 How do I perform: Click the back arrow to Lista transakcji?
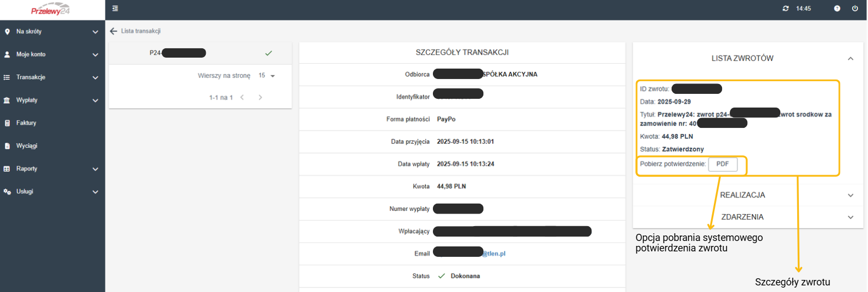(114, 31)
